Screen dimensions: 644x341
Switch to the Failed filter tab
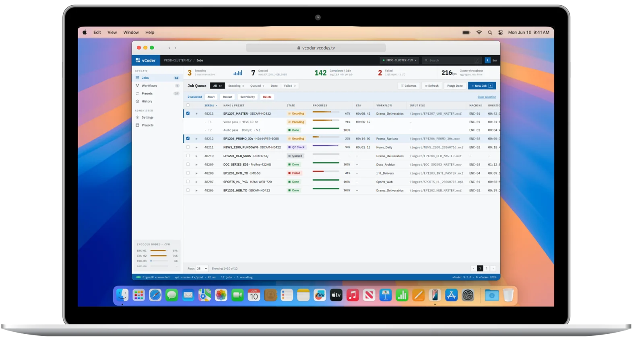(x=290, y=86)
